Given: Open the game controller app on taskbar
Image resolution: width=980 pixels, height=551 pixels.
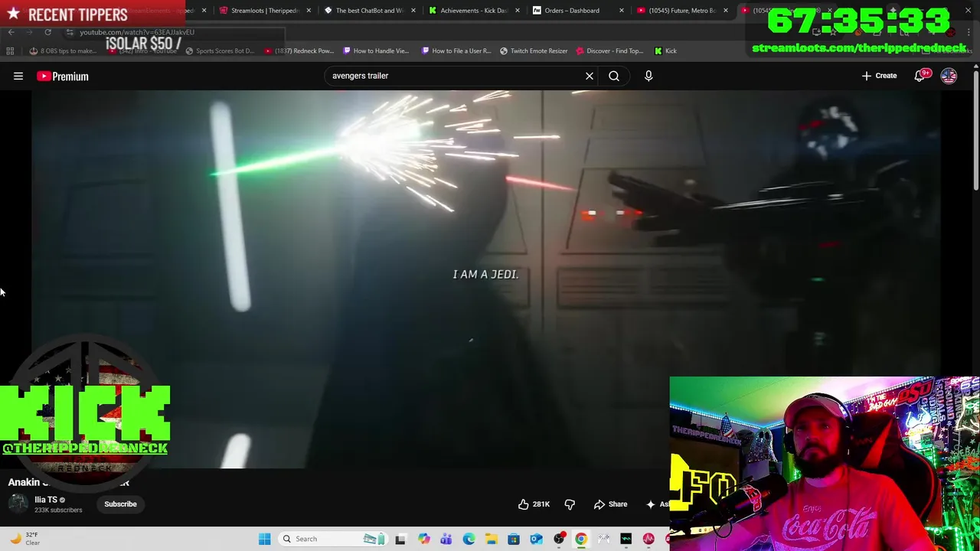Looking at the screenshot, I should coord(604,539).
